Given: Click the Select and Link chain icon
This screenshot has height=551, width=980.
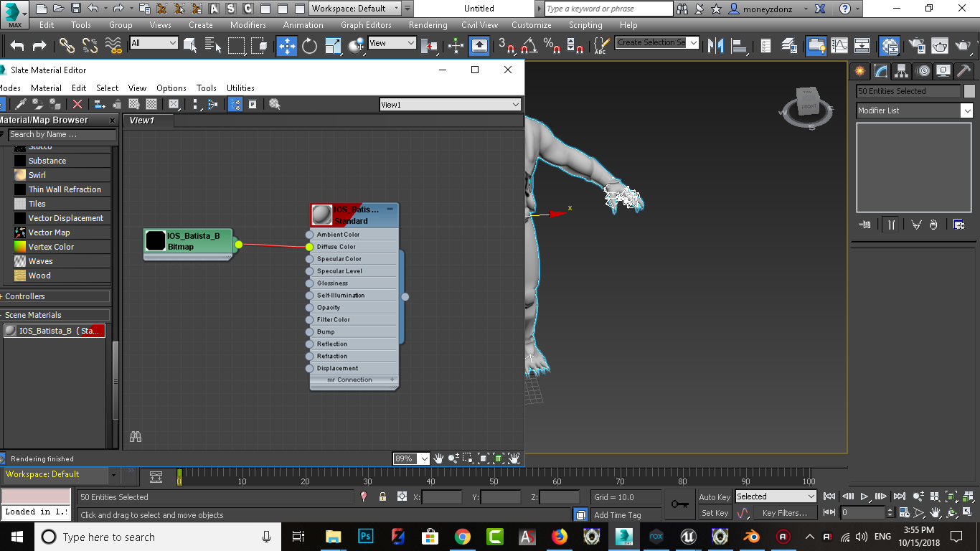Looking at the screenshot, I should (x=67, y=46).
